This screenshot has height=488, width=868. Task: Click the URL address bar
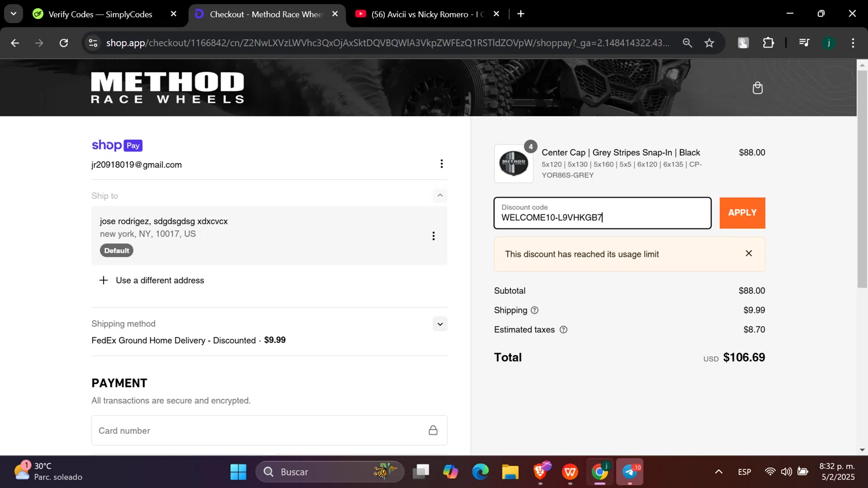[x=388, y=43]
